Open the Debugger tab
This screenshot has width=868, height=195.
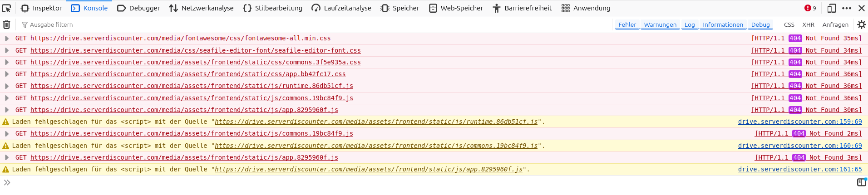click(x=138, y=8)
